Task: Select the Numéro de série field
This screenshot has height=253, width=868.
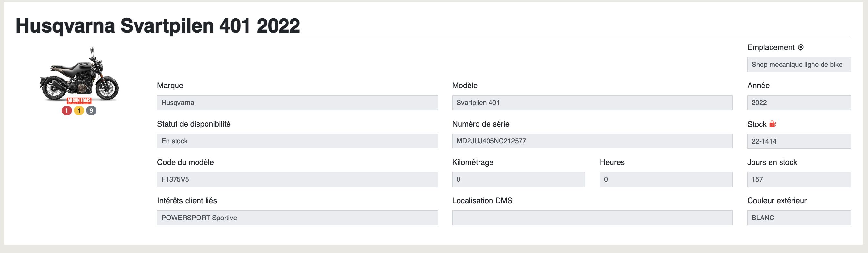Action: point(592,141)
